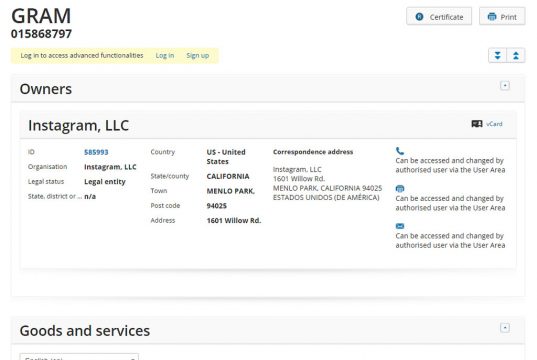
Task: Collapse the Goods and services section
Action: click(505, 328)
